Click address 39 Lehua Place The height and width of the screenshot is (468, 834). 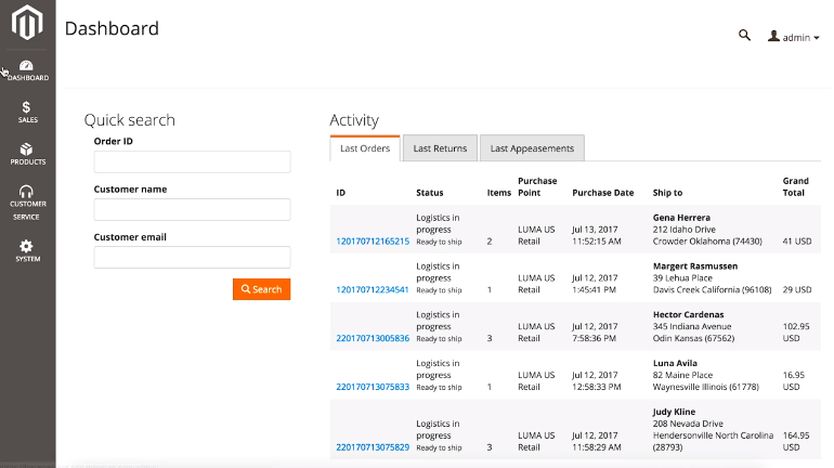682,278
